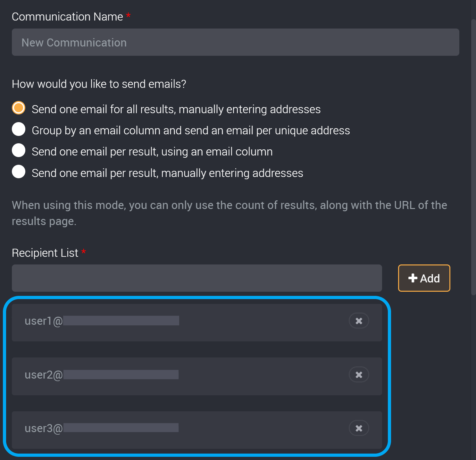Choose 'Group by an email column' radio button

click(19, 129)
